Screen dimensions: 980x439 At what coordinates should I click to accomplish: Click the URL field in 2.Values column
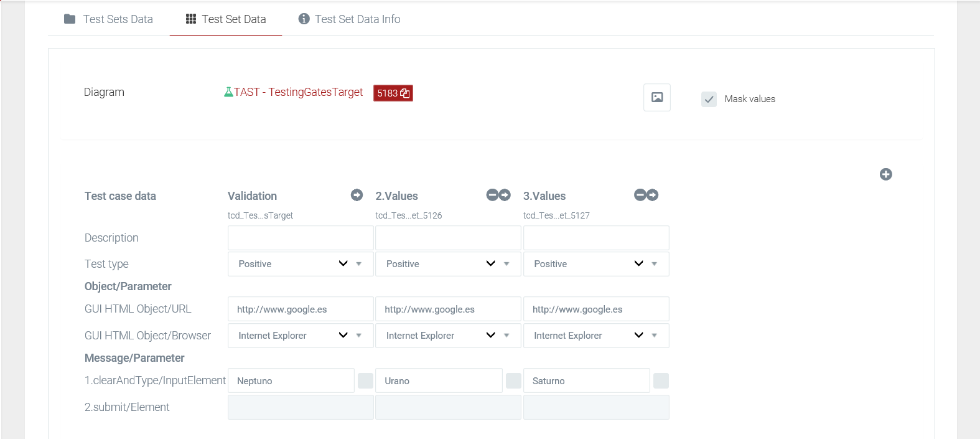[x=448, y=309]
